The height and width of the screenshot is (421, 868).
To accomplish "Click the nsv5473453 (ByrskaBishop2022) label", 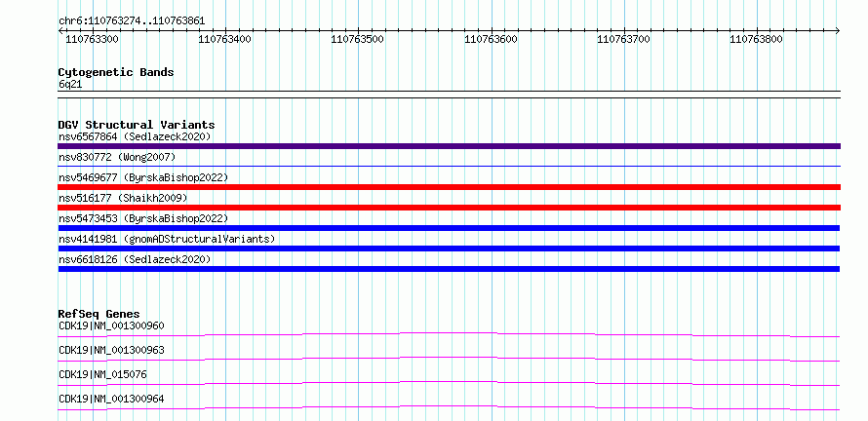I will click(143, 218).
